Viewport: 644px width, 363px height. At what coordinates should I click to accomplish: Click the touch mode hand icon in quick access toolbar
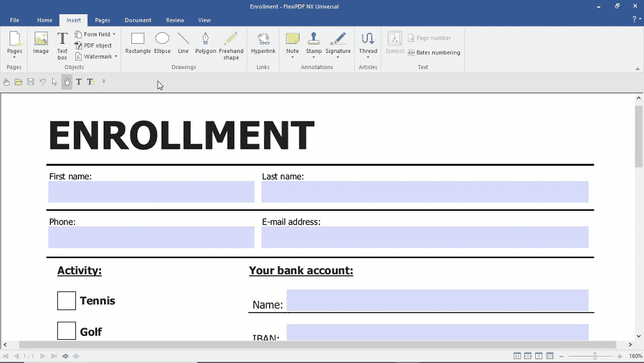[6, 82]
